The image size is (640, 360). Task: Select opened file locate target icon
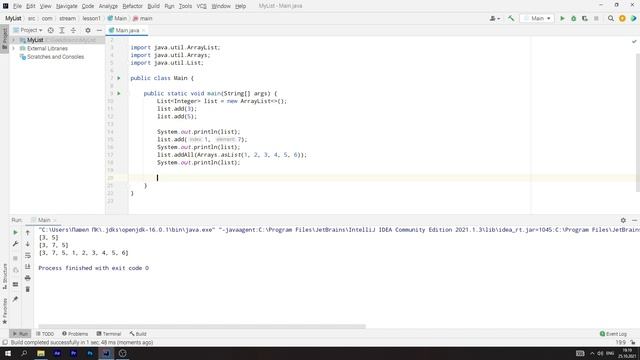coord(51,30)
